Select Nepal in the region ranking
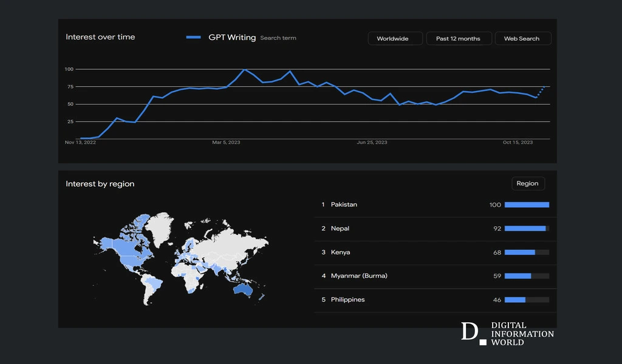The width and height of the screenshot is (622, 364). tap(340, 228)
